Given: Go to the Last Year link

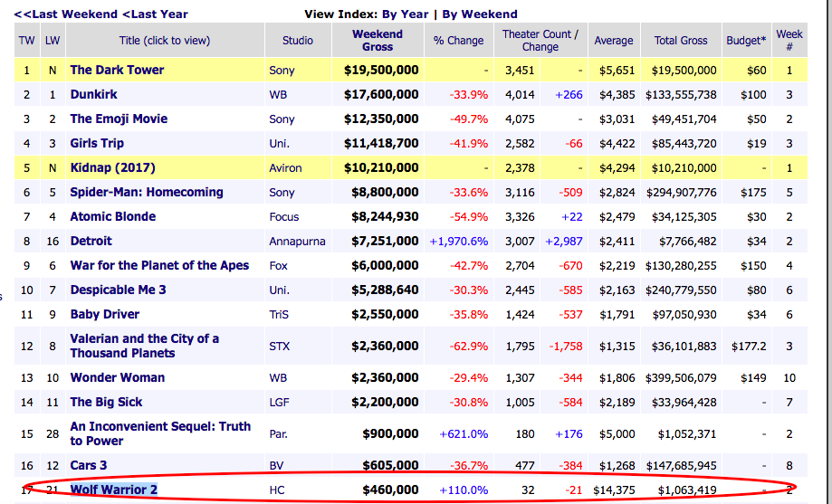Looking at the screenshot, I should pyautogui.click(x=155, y=14).
